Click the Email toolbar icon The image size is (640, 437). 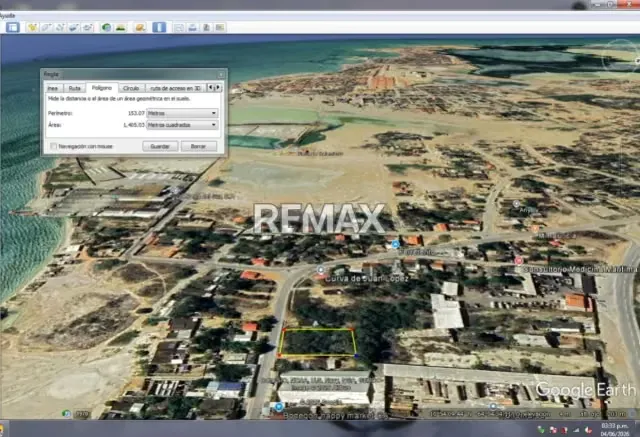[179, 28]
